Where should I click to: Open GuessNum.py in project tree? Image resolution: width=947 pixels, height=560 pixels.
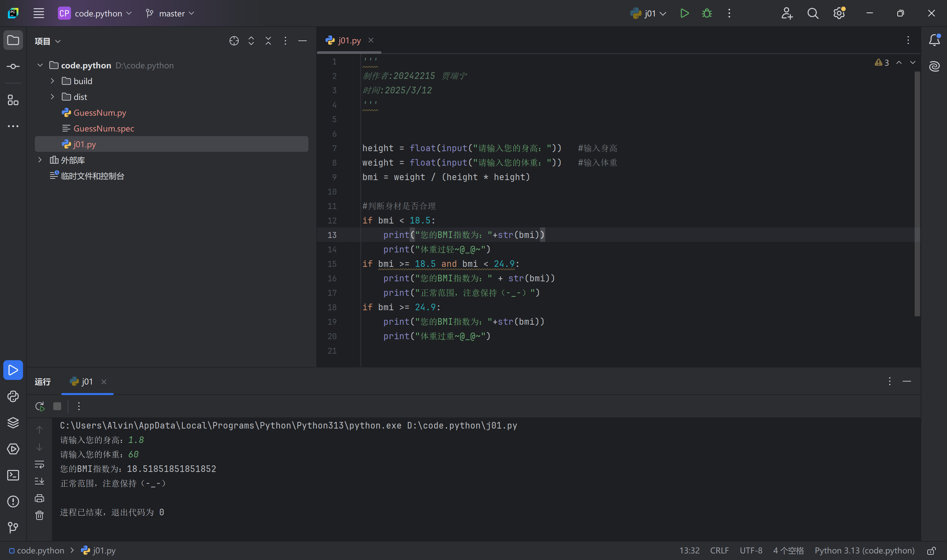[100, 113]
